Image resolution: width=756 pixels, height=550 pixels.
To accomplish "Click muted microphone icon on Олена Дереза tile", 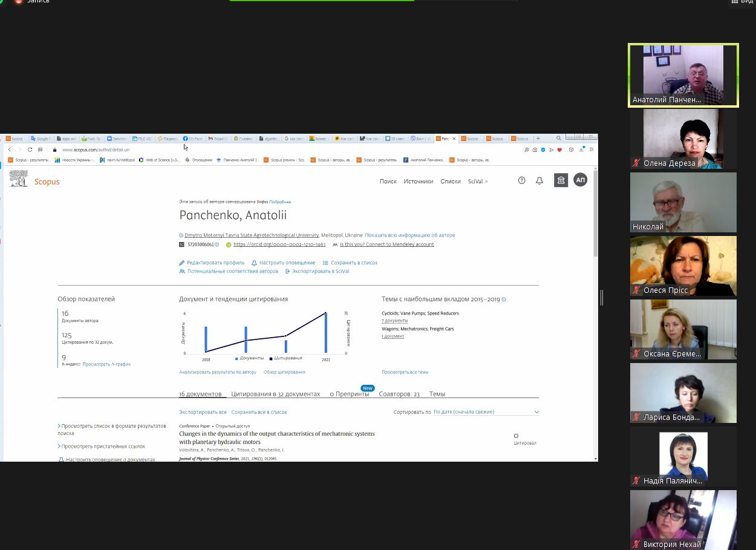I will coord(636,163).
